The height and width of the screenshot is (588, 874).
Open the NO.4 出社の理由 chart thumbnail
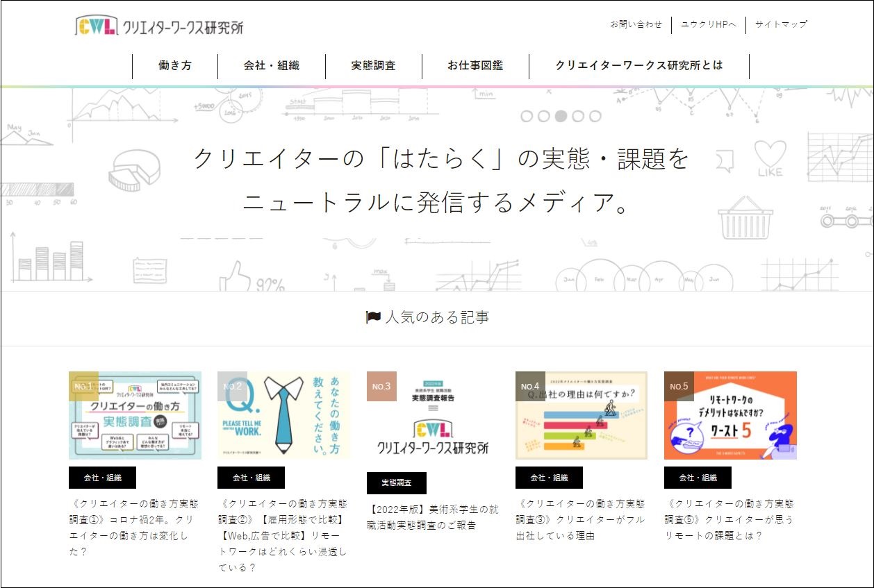tap(581, 415)
